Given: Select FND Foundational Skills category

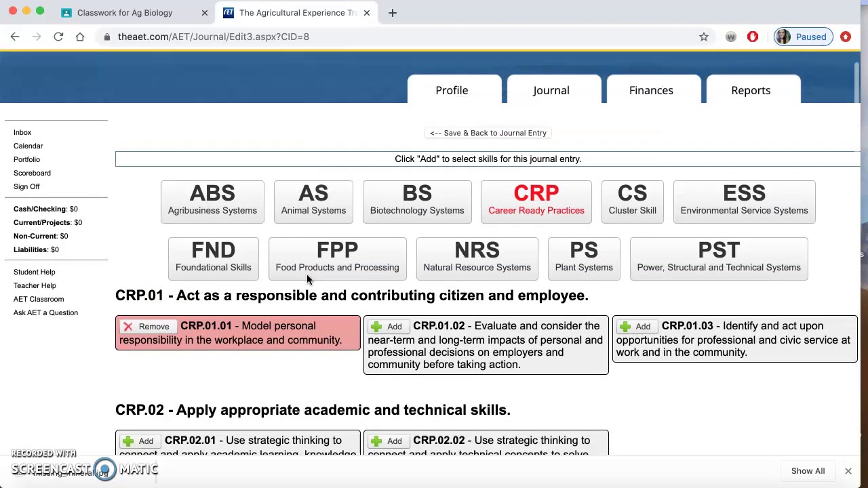Looking at the screenshot, I should (x=213, y=258).
